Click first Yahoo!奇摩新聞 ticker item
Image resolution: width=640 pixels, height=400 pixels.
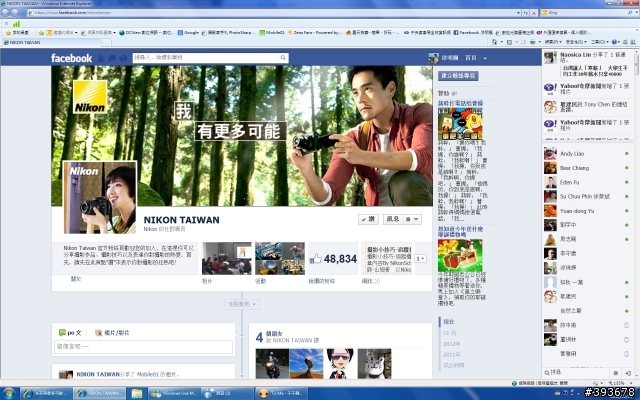pyautogui.click(x=588, y=89)
